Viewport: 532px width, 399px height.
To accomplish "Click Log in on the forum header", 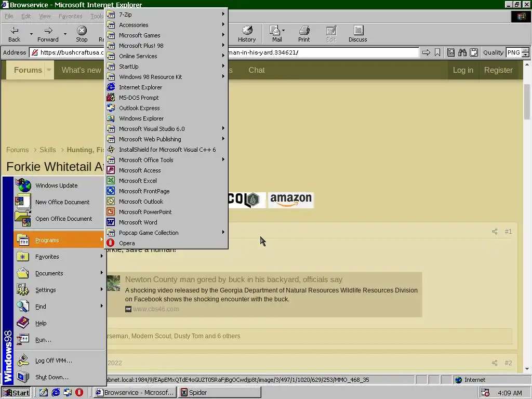I will pos(463,70).
